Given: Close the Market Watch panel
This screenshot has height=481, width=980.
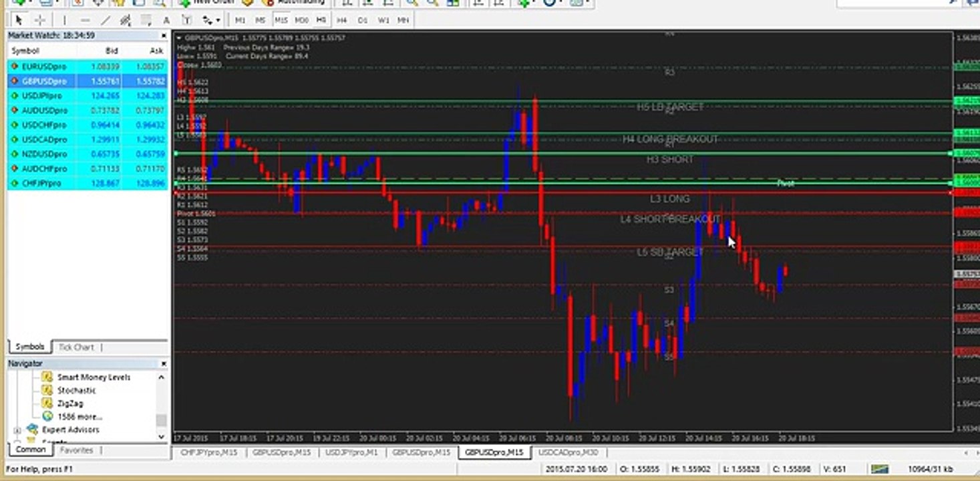Looking at the screenshot, I should [x=164, y=35].
